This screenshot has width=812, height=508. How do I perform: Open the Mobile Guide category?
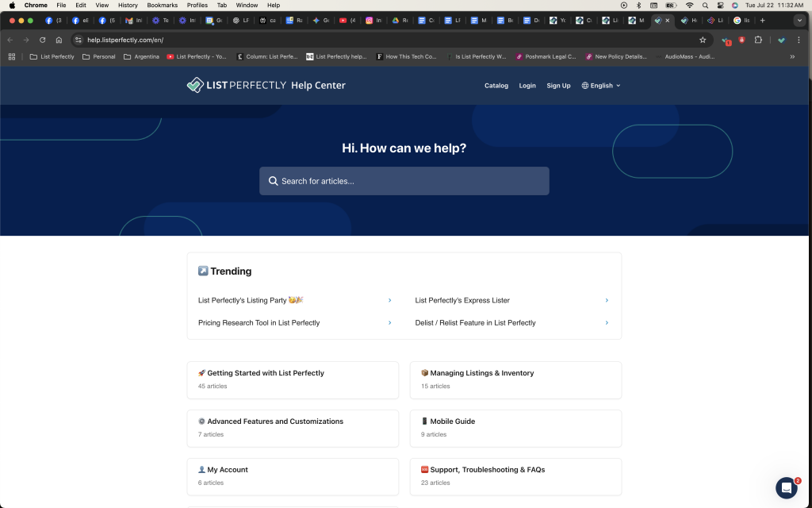(x=515, y=428)
